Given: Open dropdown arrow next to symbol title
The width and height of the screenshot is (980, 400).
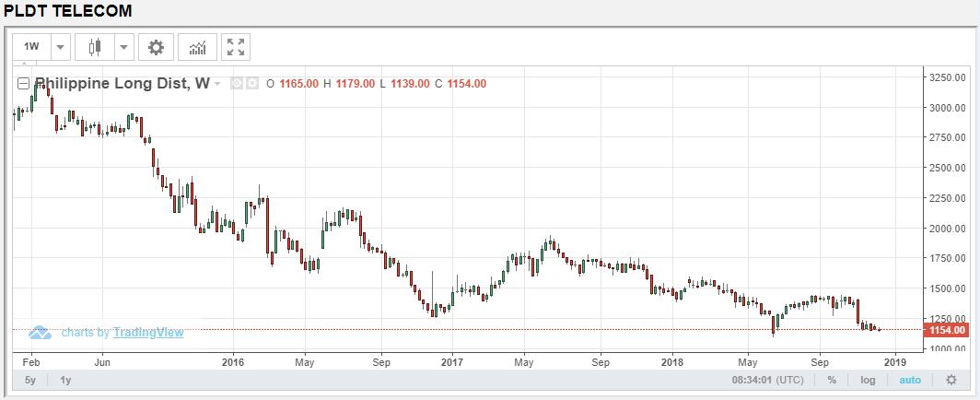Looking at the screenshot, I should click(x=217, y=84).
